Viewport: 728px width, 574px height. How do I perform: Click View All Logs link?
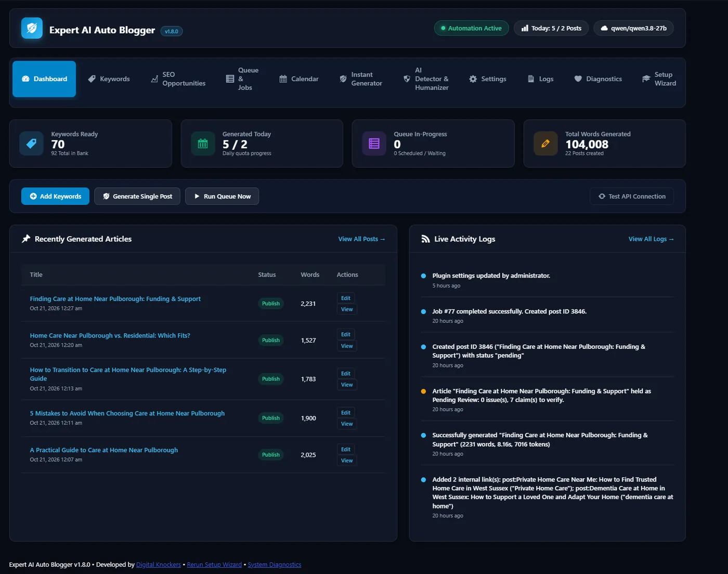coord(651,239)
